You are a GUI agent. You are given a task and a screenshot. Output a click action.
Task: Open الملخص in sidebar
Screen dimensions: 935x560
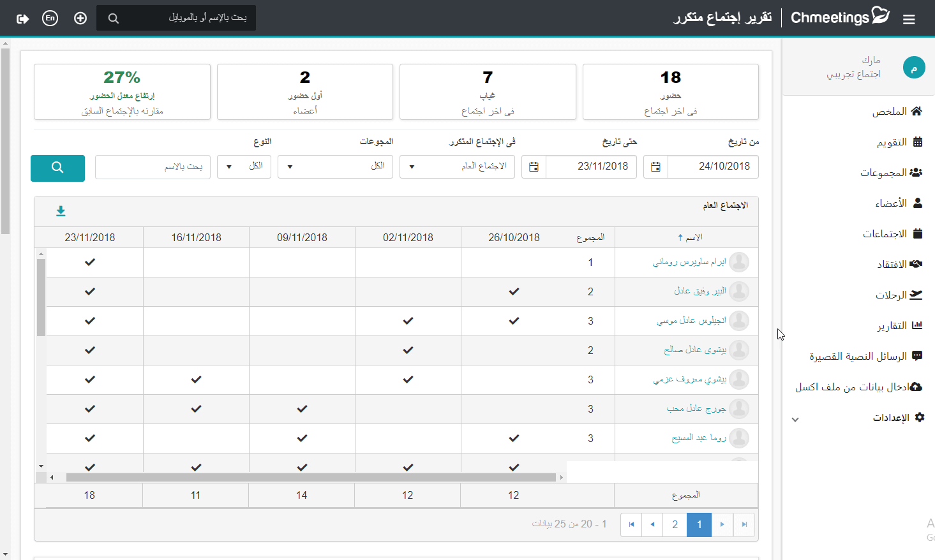coord(897,112)
